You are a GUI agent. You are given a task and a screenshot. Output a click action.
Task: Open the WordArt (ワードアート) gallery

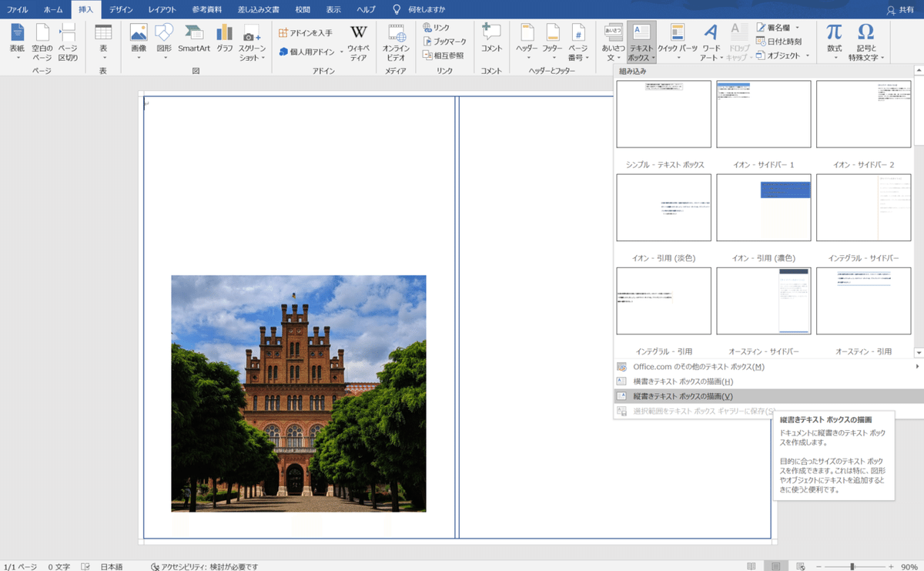point(711,42)
